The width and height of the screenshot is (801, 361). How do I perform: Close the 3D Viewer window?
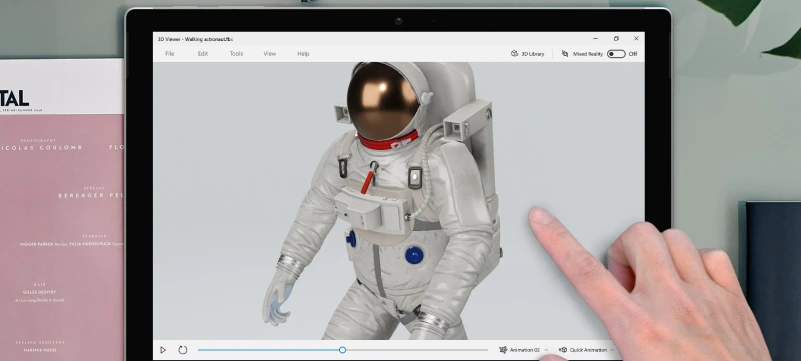click(636, 38)
